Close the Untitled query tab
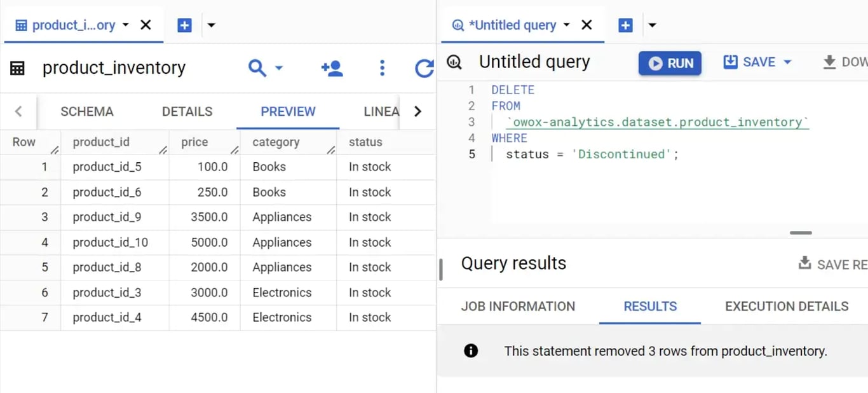Screen dimensions: 868x393 click(587, 25)
